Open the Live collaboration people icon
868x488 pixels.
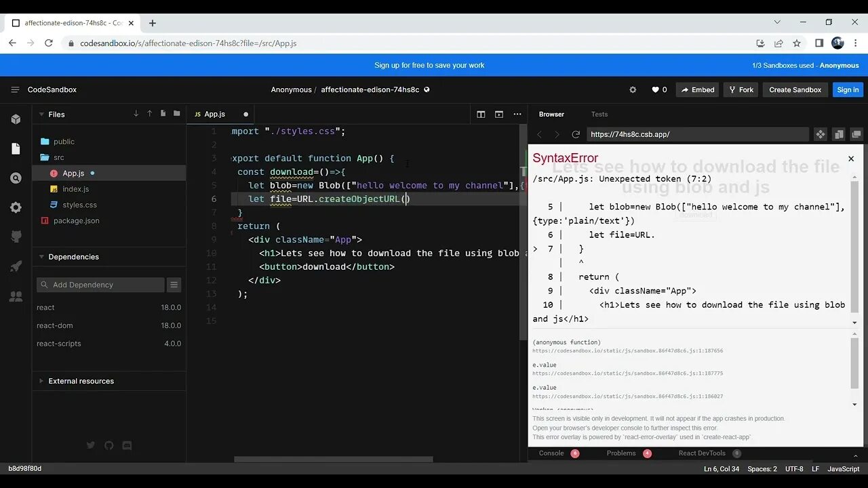click(16, 296)
